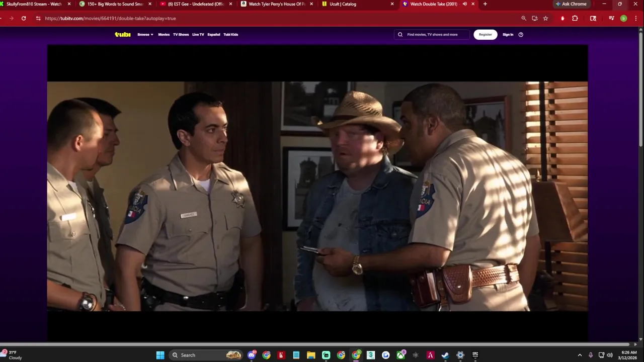Open Tubi Kids in navigation

pyautogui.click(x=231, y=35)
